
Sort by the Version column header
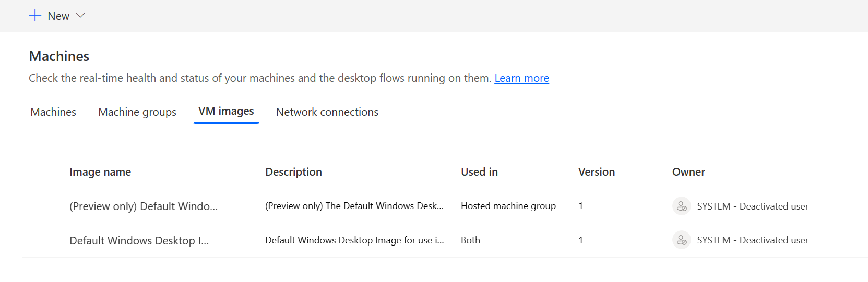tap(596, 172)
